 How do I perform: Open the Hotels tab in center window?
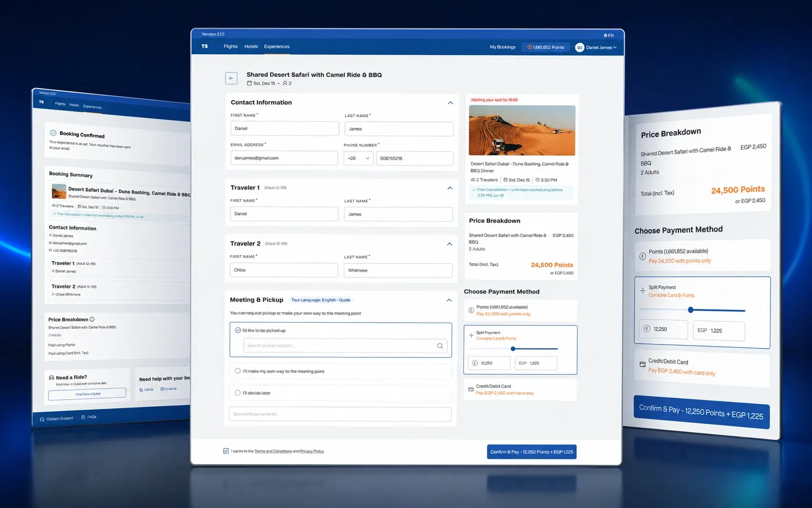click(251, 46)
